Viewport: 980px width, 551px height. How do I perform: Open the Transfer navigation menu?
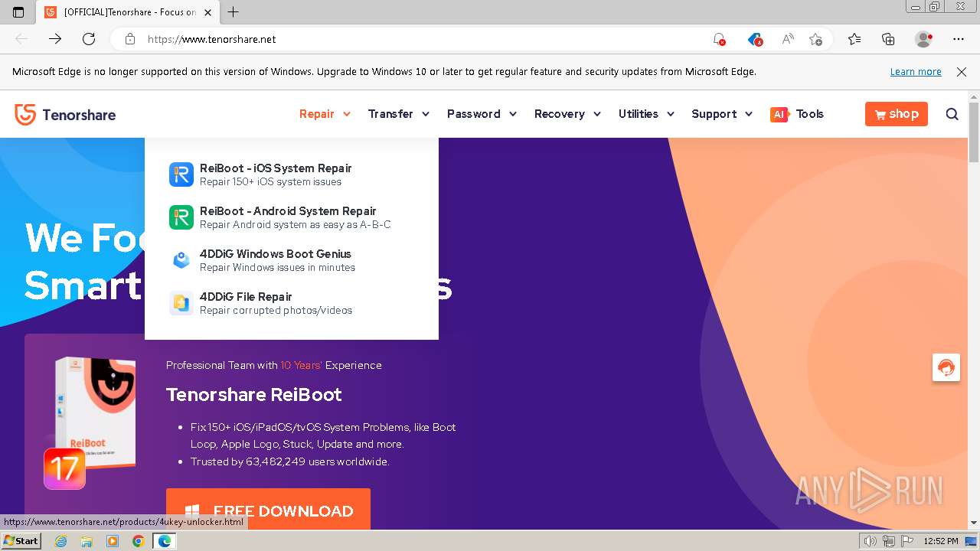tap(390, 114)
